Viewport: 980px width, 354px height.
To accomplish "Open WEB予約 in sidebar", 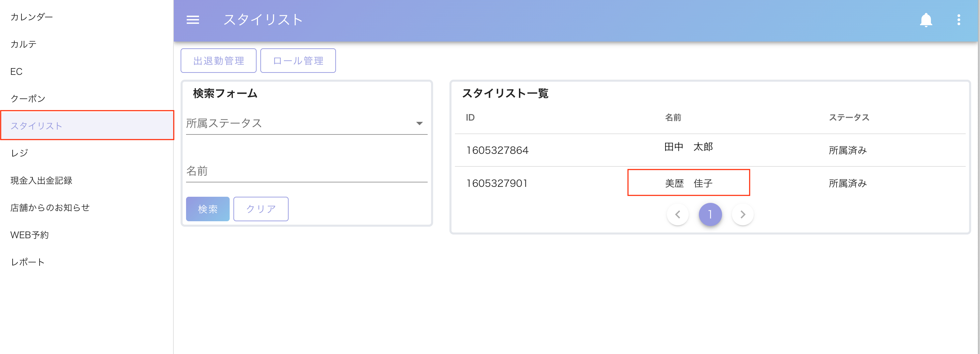I will (87, 235).
